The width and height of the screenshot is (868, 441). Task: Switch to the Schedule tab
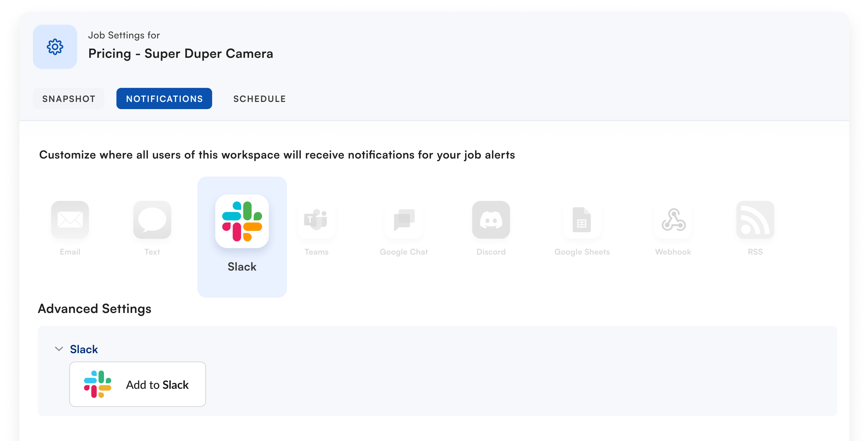pyautogui.click(x=259, y=99)
